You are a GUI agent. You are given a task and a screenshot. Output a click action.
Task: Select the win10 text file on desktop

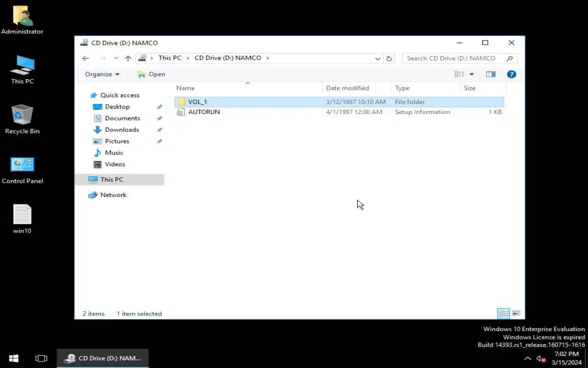click(22, 219)
